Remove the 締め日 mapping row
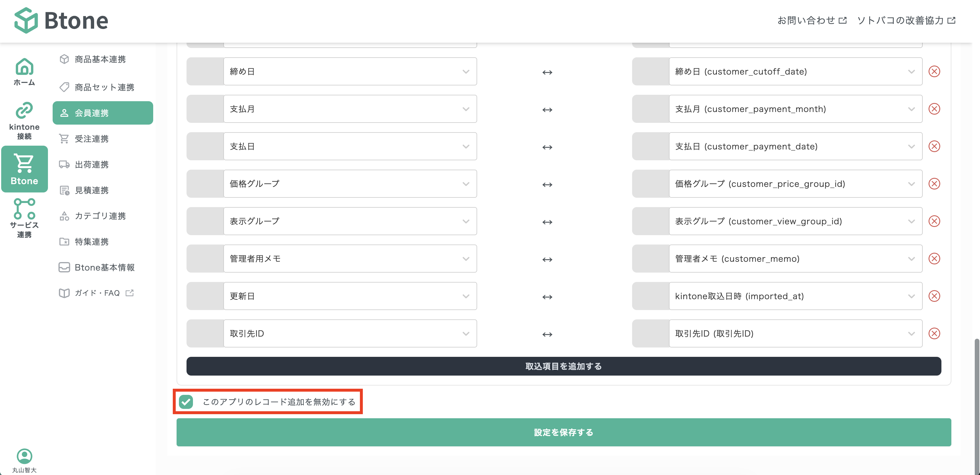 [x=935, y=71]
